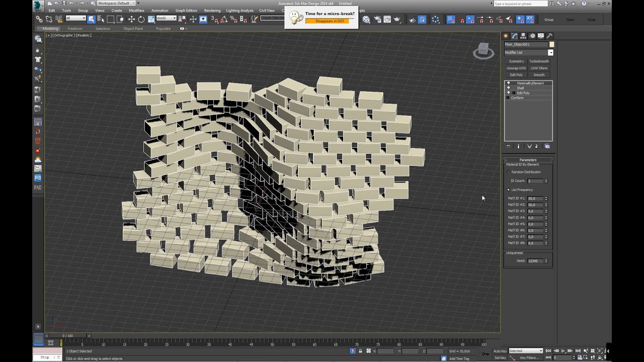Select Random Distribution radio button

pos(508,172)
